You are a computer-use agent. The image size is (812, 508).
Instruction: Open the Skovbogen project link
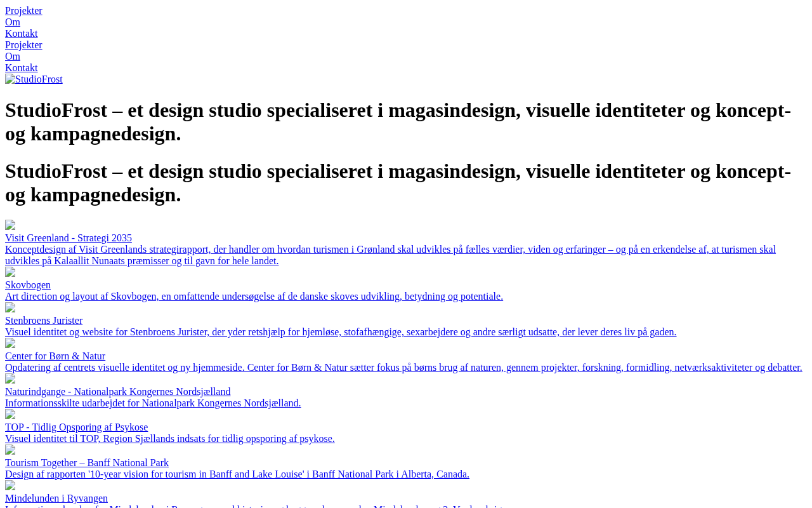point(28,285)
